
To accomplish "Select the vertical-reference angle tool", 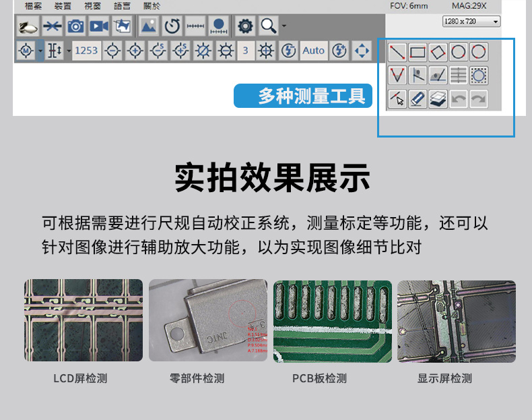I will click(x=418, y=75).
